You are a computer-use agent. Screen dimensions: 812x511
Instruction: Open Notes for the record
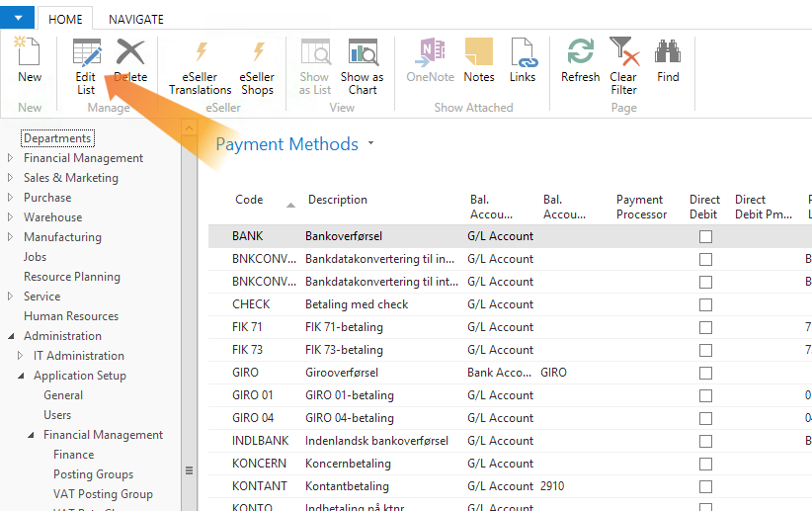pos(479,59)
